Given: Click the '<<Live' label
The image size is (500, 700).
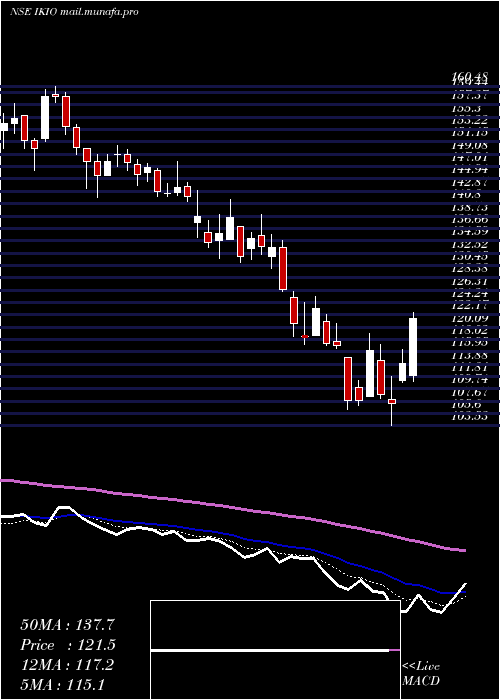Looking at the screenshot, I should 421,667.
